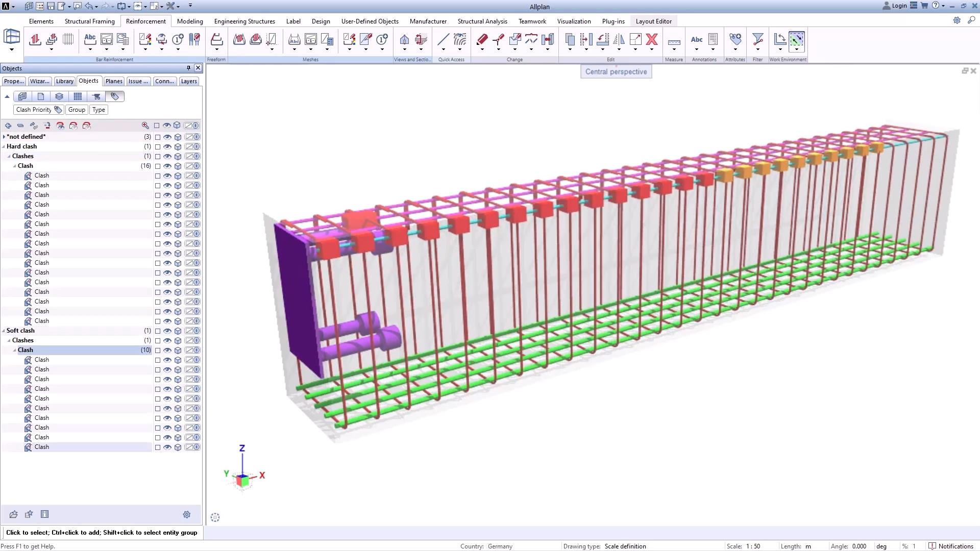Viewport: 980px width, 551px height.
Task: Toggle visibility eye for Hard clash row
Action: pyautogui.click(x=167, y=146)
